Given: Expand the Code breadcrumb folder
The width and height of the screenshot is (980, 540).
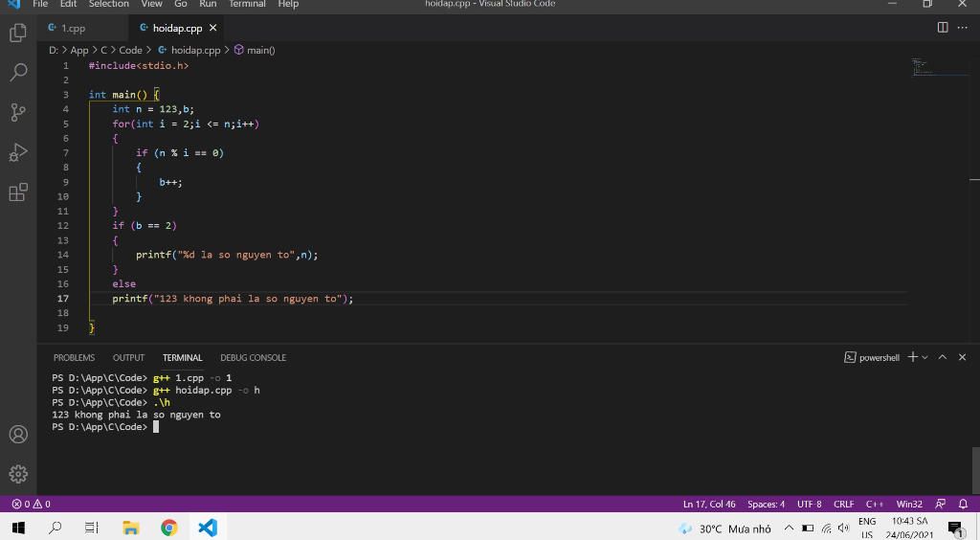Looking at the screenshot, I should pos(130,50).
